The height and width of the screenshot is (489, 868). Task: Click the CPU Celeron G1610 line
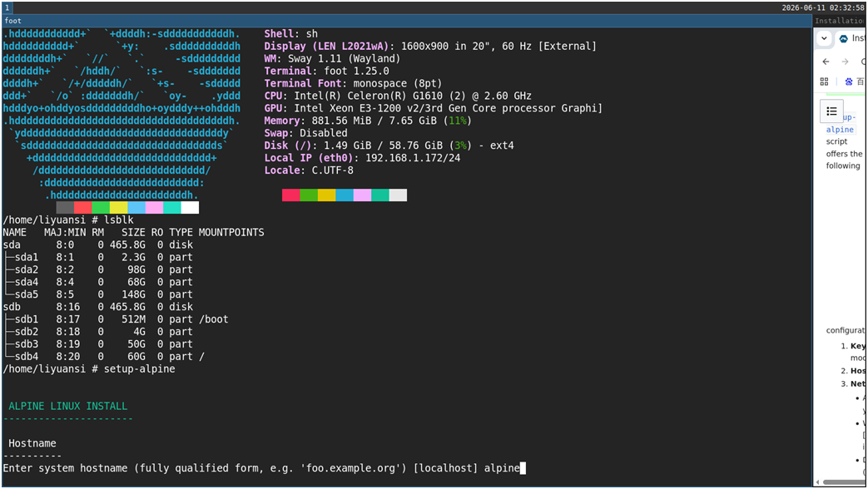point(398,96)
